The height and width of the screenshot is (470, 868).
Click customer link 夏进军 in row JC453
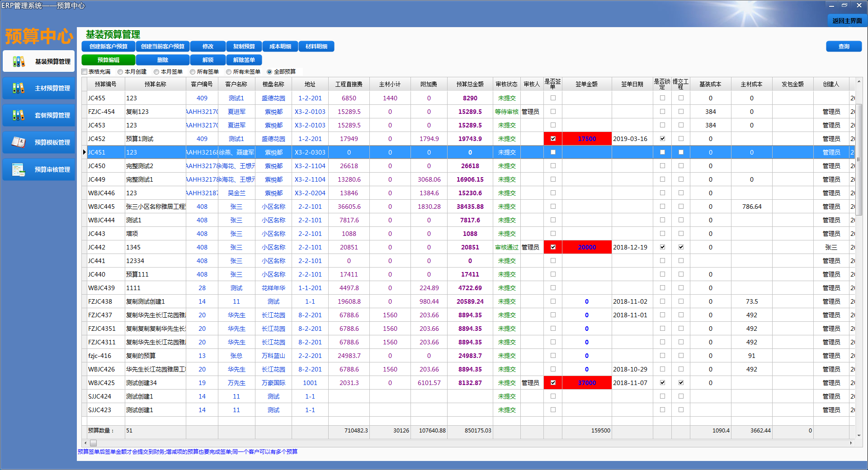[x=236, y=125]
